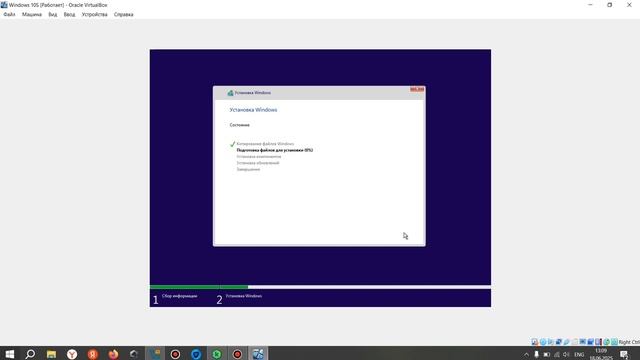This screenshot has width=640, height=360.
Task: Click stage 1 "Сбор информации" label
Action: (180, 296)
